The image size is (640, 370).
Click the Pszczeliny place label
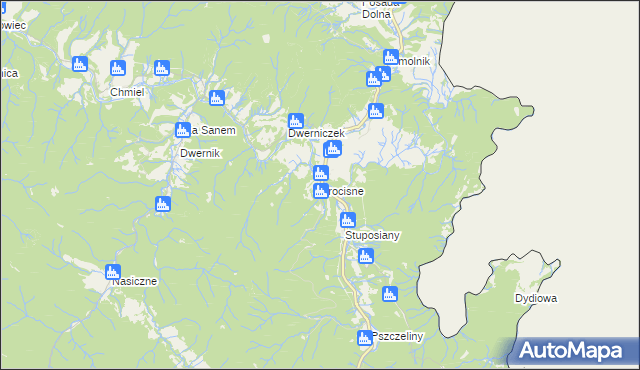pyautogui.click(x=398, y=337)
